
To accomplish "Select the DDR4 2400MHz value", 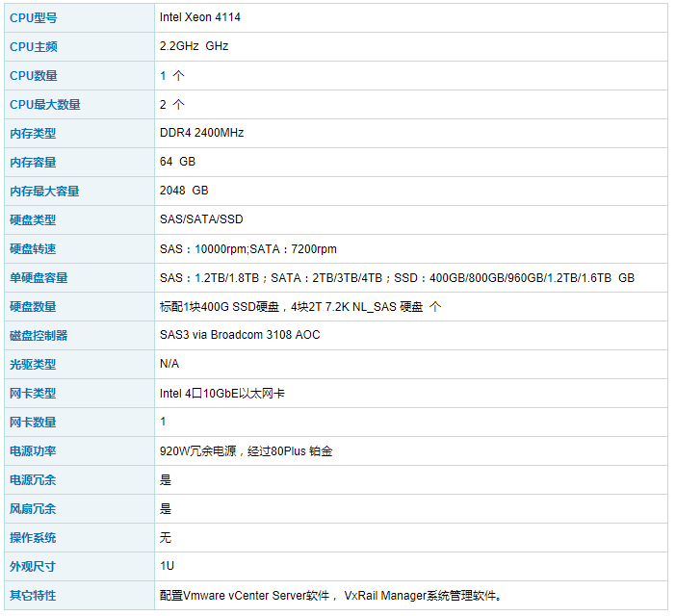I will coord(201,133).
